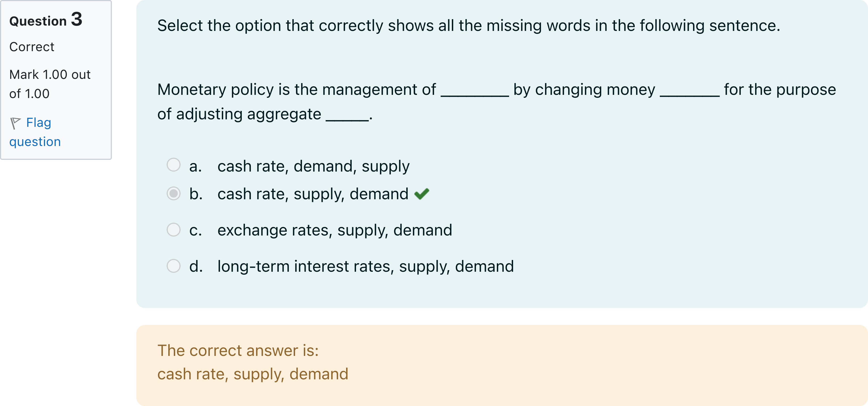
Task: Click answer text 'long-term interest rates, supply, demand'
Action: pos(366,266)
